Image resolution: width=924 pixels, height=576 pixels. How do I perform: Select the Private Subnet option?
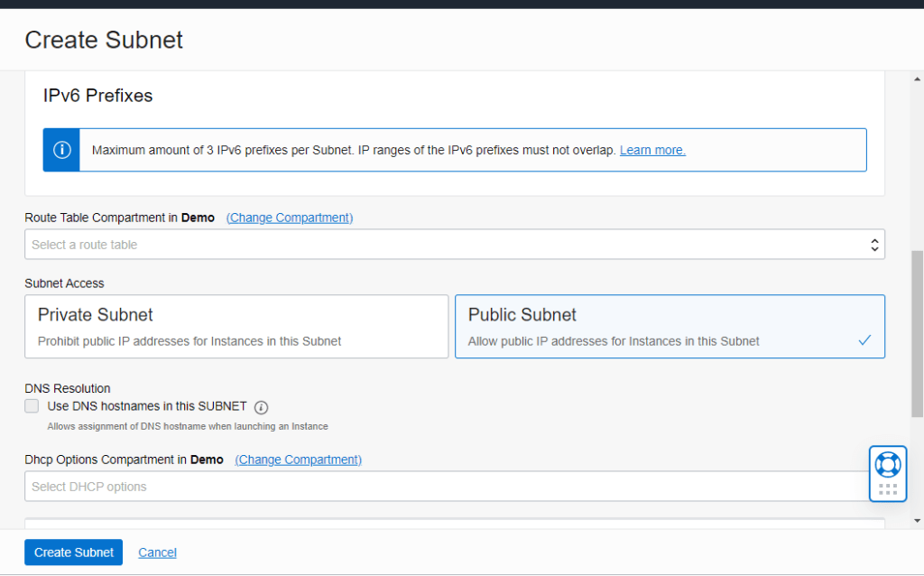[x=236, y=327]
